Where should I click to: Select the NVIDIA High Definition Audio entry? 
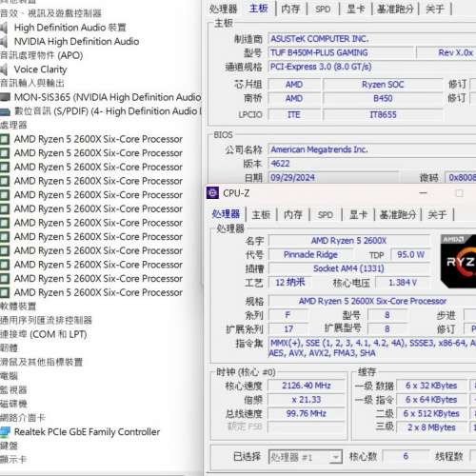coord(76,42)
